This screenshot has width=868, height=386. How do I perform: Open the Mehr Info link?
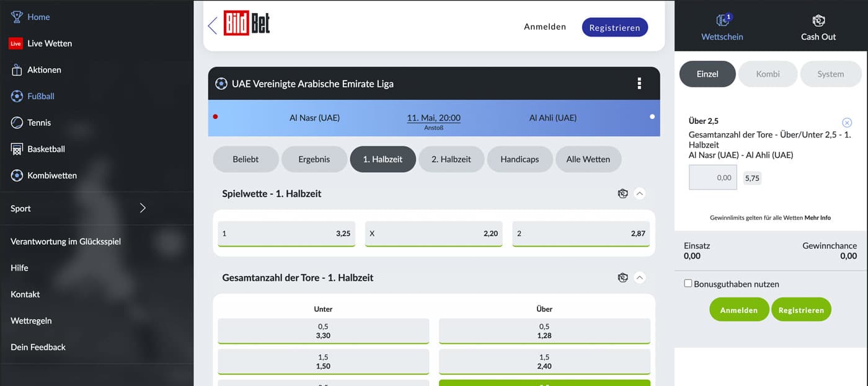(x=818, y=218)
